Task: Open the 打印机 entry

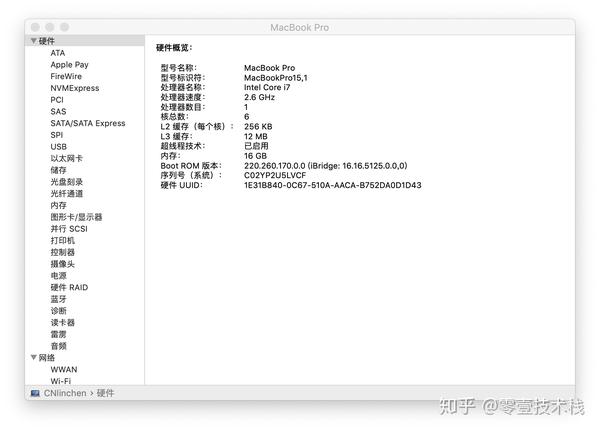Action: tap(63, 240)
